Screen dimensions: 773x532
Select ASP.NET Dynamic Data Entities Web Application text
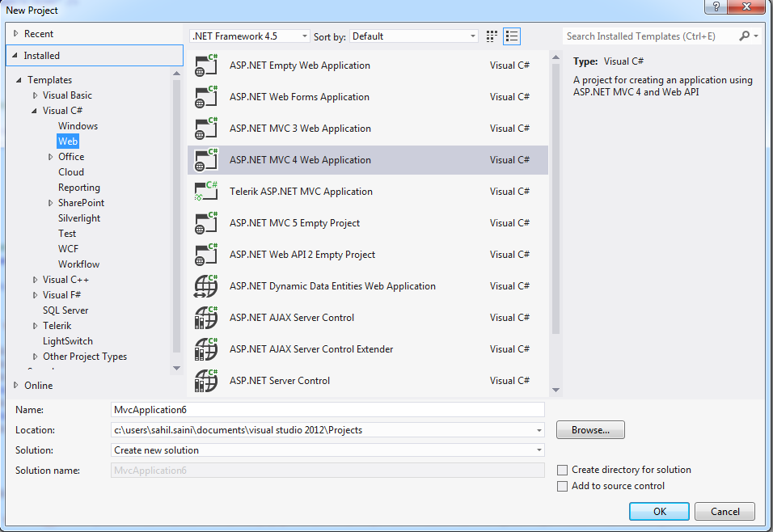(x=333, y=286)
